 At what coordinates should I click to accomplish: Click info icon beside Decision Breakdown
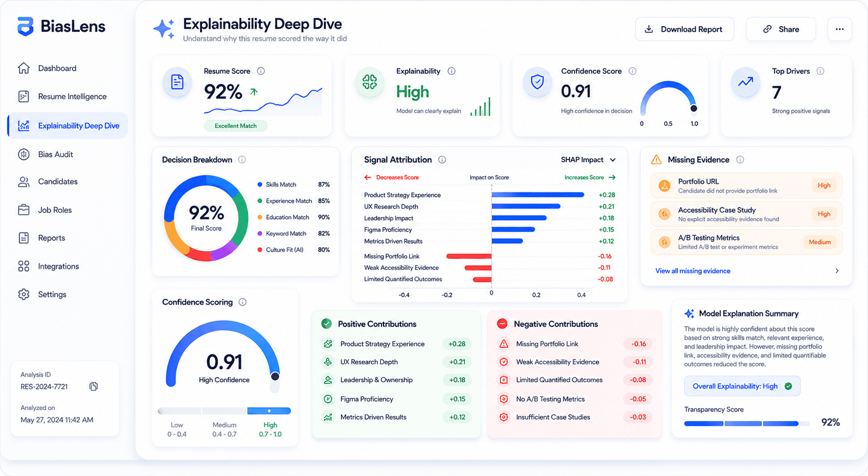242,160
